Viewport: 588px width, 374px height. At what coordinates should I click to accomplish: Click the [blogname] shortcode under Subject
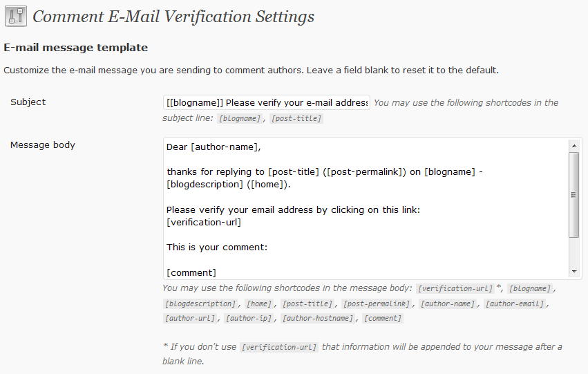pos(240,118)
